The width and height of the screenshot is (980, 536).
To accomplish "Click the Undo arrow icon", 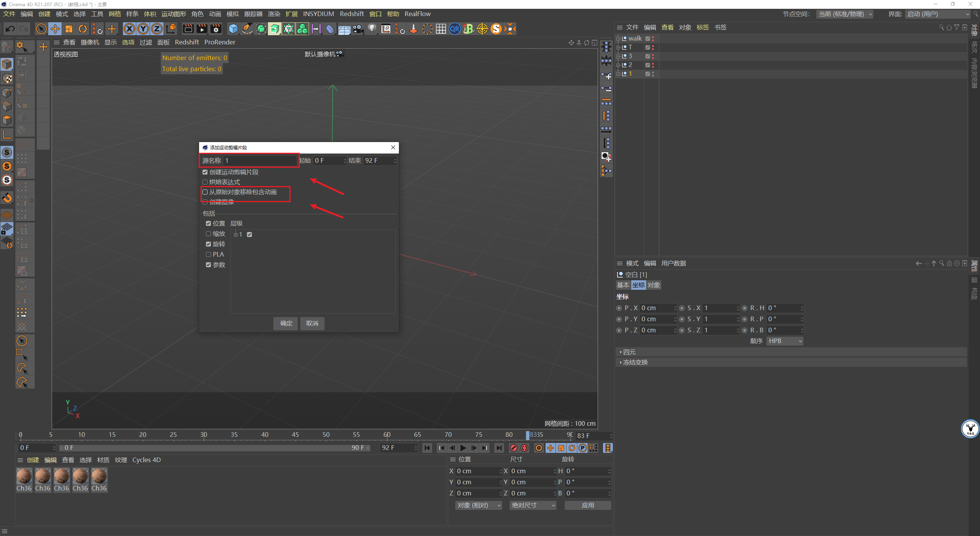I will point(10,29).
